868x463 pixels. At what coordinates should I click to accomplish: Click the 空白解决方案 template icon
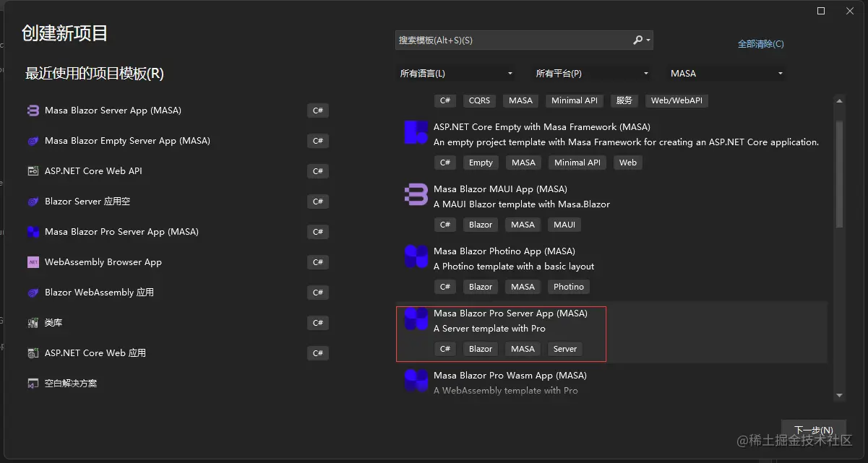pos(33,384)
